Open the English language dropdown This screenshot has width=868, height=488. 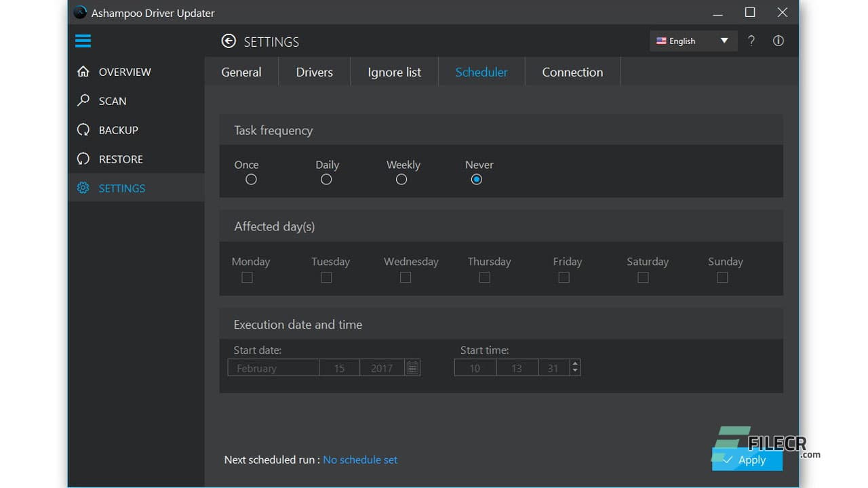(693, 41)
